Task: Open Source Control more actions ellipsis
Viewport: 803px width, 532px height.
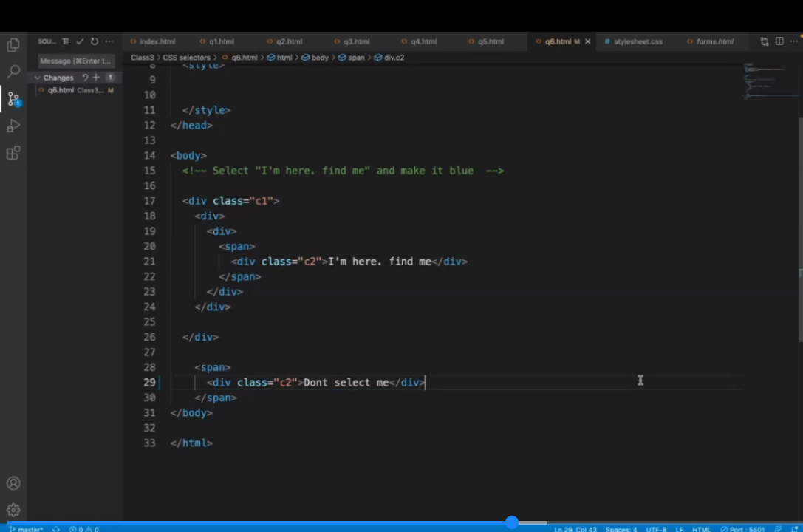Action: click(109, 42)
